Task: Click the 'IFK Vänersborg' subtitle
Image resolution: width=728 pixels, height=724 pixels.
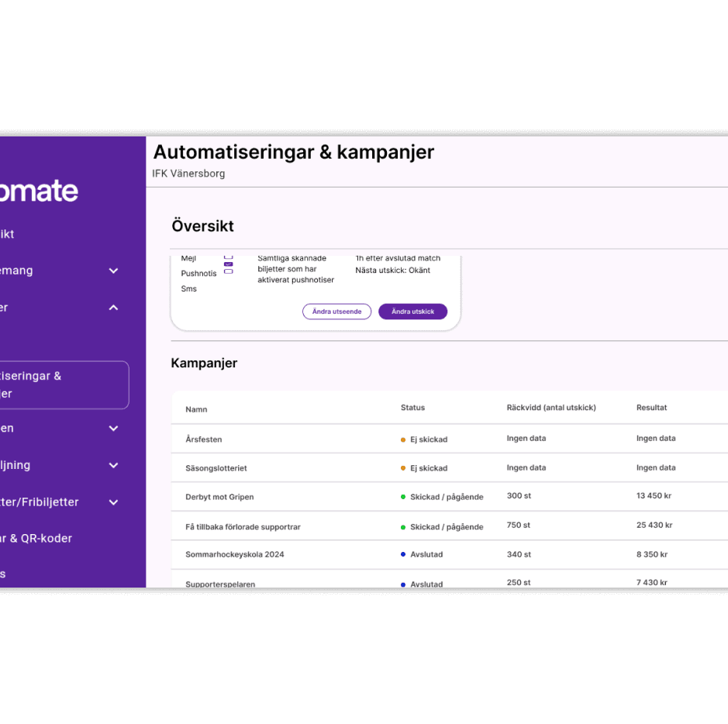Action: tap(188, 174)
